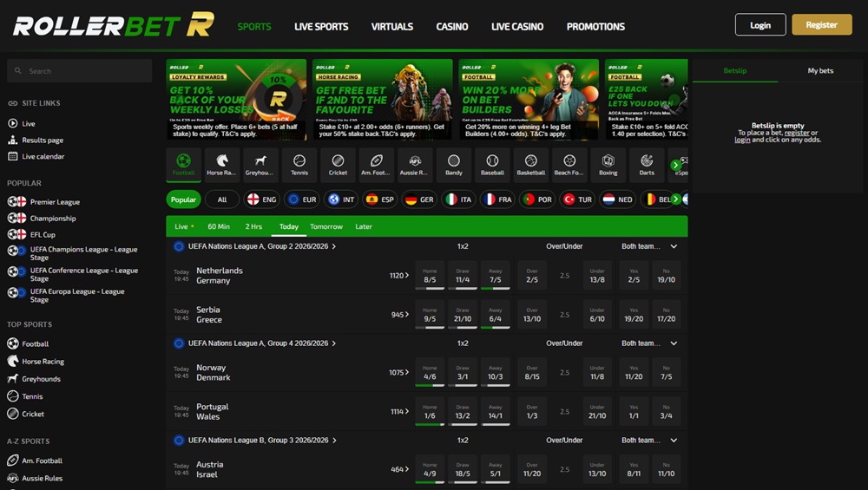The width and height of the screenshot is (868, 490).
Task: Open Football in Top Sports sidebar
Action: click(28, 343)
